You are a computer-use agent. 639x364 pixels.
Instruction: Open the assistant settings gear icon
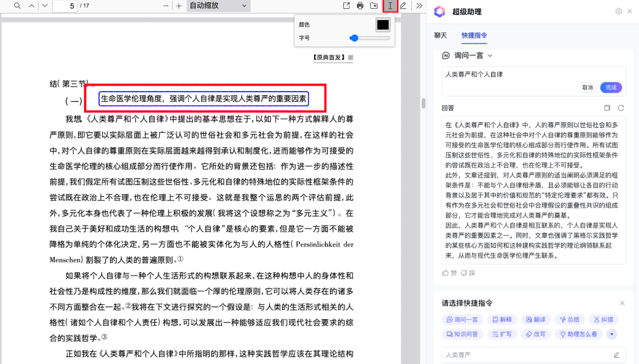pyautogui.click(x=619, y=11)
